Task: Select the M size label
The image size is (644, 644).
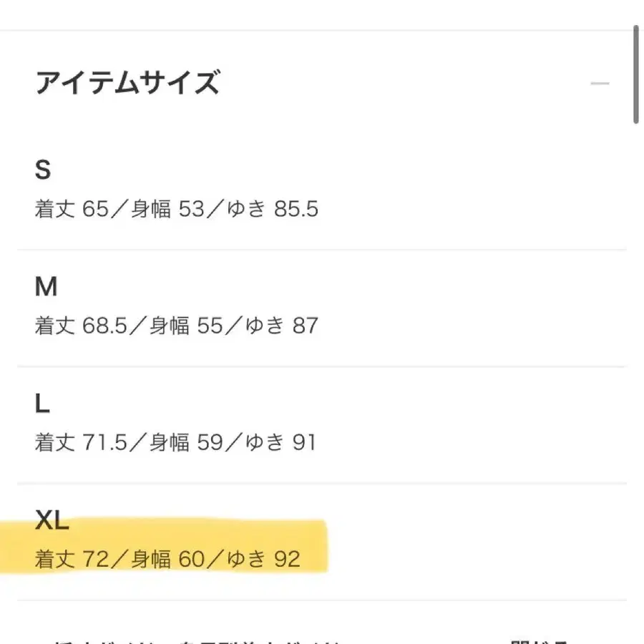Action: click(46, 286)
